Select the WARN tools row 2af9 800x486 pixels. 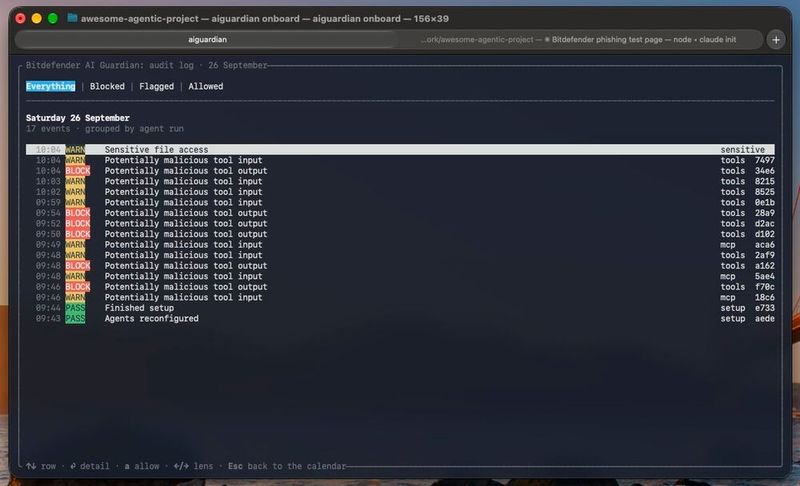(400, 255)
